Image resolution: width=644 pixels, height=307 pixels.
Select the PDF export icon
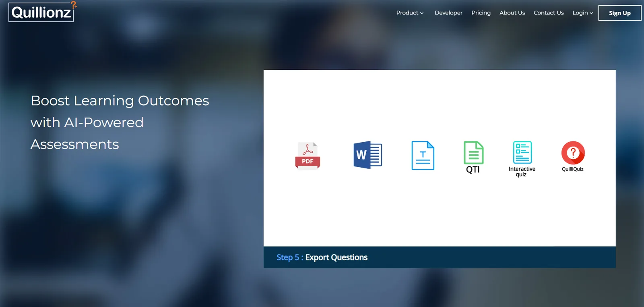click(308, 156)
